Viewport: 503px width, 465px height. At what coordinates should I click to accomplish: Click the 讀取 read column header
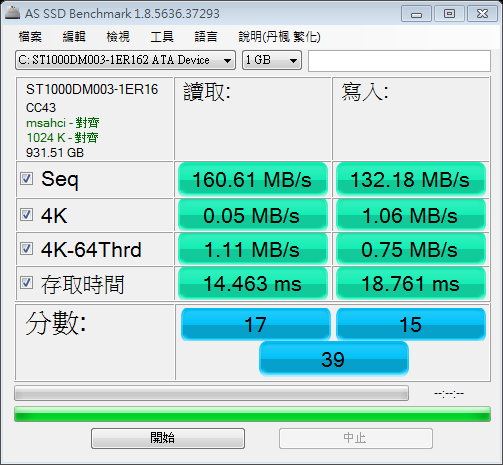coord(207,92)
